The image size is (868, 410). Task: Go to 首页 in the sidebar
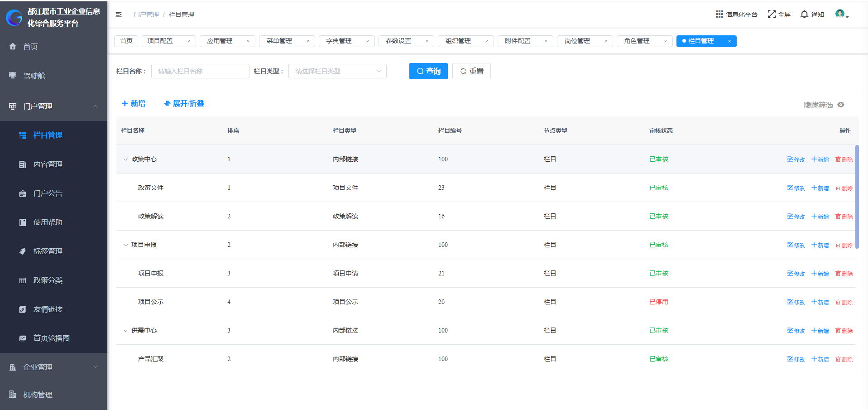30,47
